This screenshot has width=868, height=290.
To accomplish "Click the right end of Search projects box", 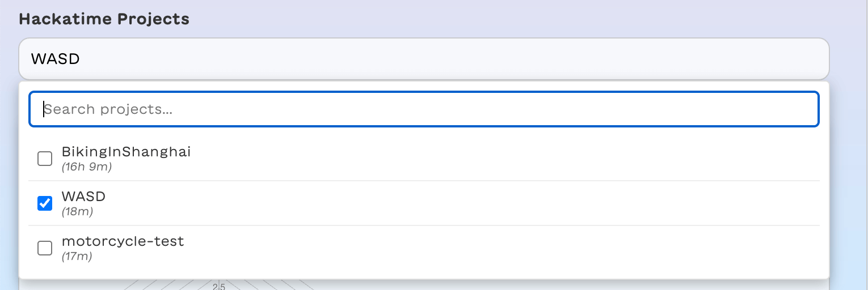I will pos(794,109).
